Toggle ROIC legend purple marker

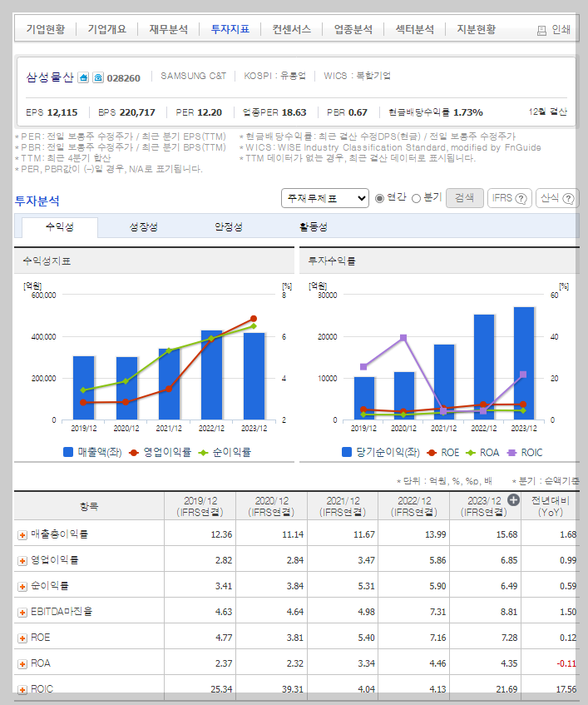pyautogui.click(x=511, y=453)
